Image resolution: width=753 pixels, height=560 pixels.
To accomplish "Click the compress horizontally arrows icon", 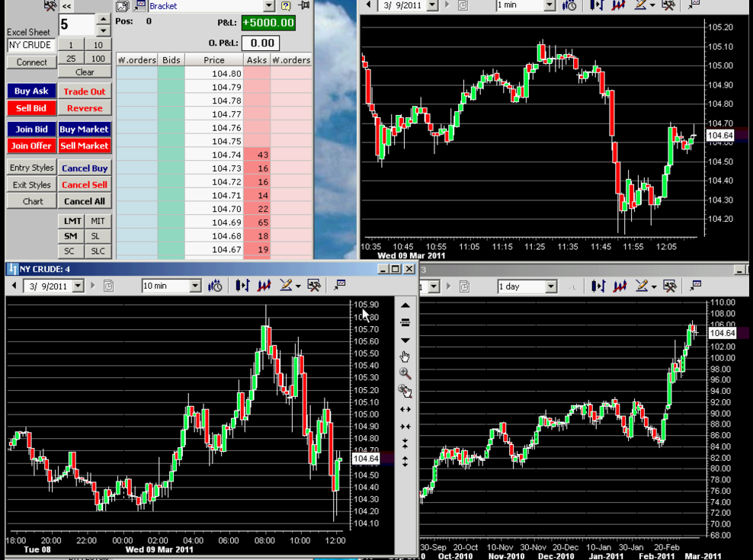I will click(405, 427).
